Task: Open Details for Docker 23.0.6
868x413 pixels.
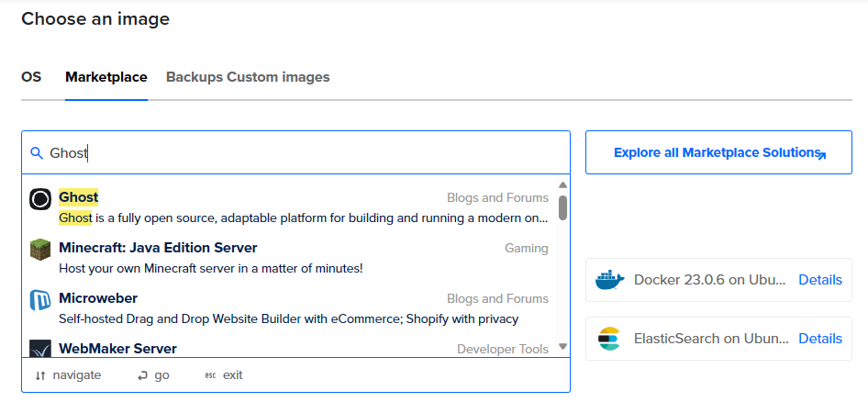Action: (820, 280)
